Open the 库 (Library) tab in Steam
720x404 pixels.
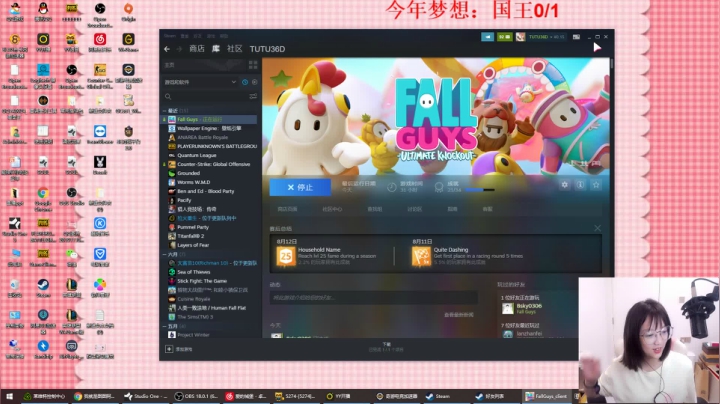pos(215,49)
